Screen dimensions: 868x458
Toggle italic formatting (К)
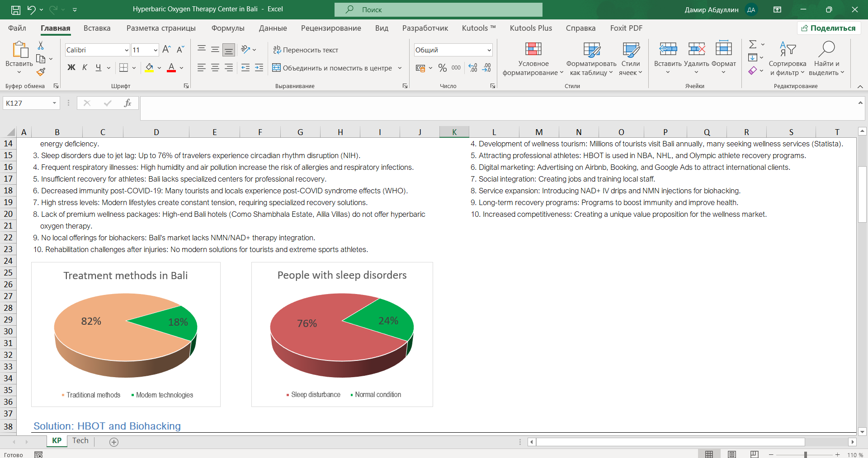click(x=85, y=68)
